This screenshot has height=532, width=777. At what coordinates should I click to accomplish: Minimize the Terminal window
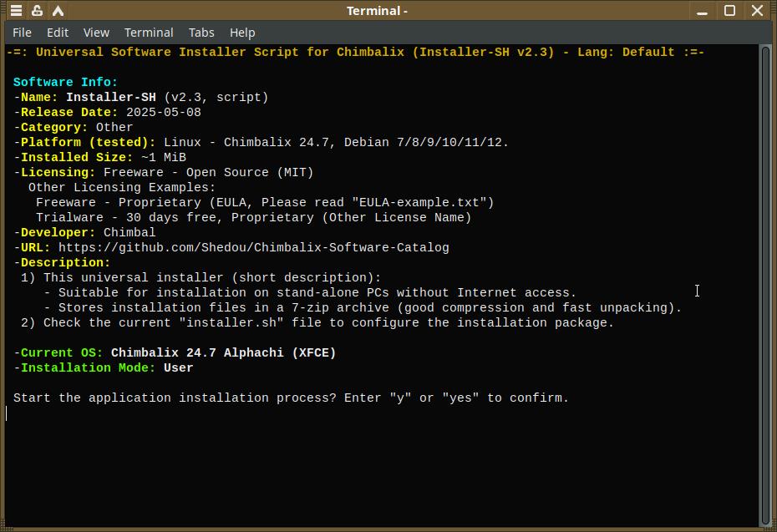pyautogui.click(x=703, y=11)
